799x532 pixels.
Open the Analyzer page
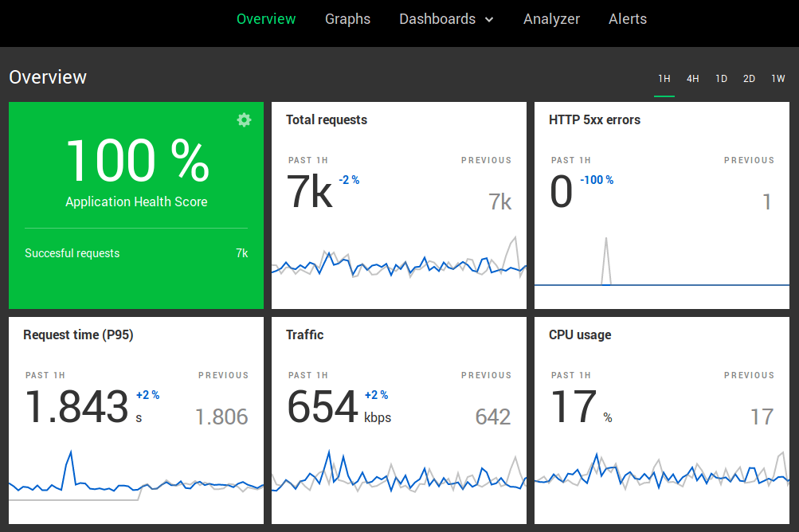pos(551,19)
